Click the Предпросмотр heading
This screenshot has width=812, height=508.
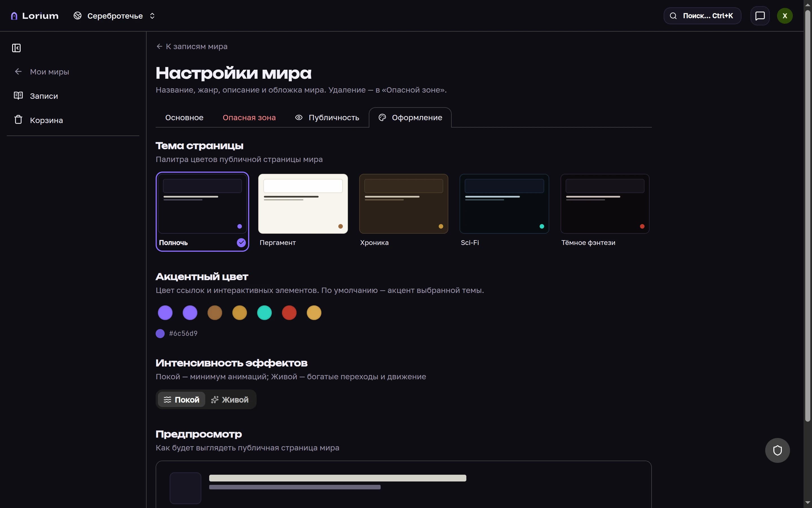tap(199, 434)
